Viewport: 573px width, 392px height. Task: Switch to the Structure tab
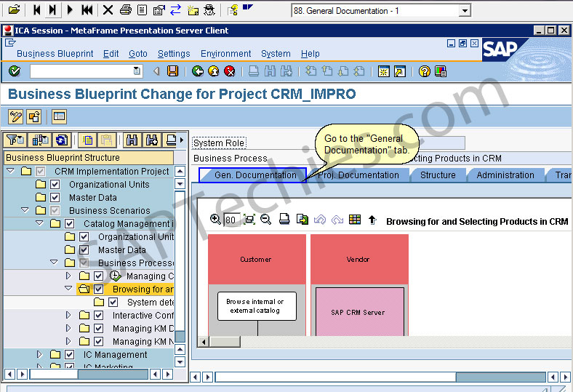[438, 175]
